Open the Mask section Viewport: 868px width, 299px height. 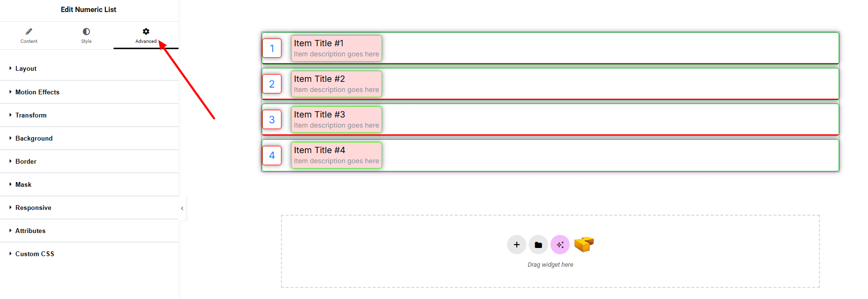[23, 184]
